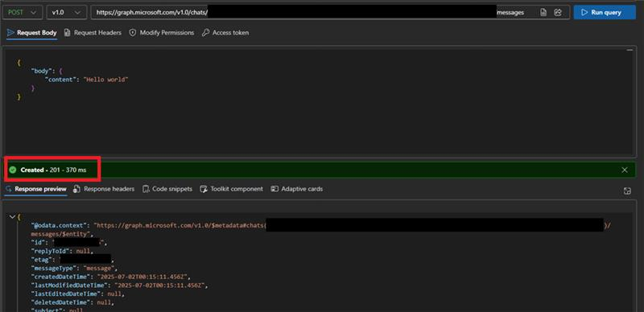This screenshot has width=644, height=312.
Task: Click the "Hello world" content value
Action: coord(106,80)
